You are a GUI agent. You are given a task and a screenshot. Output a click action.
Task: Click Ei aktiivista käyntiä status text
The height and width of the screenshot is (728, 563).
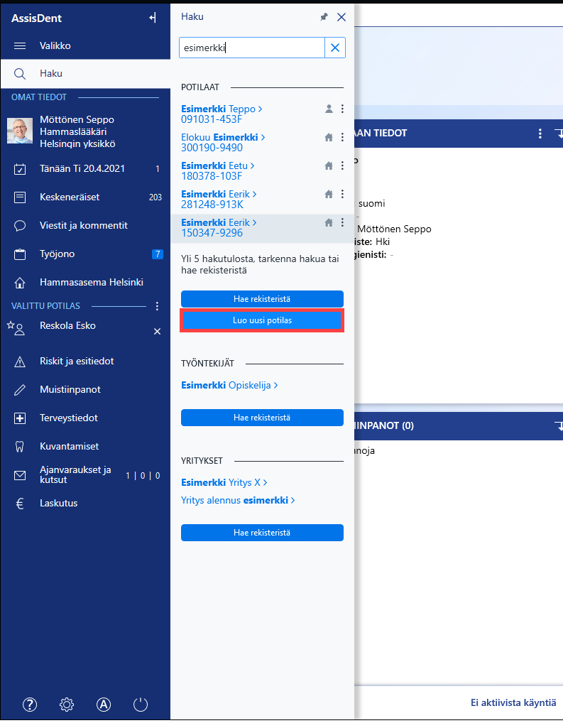tap(513, 702)
